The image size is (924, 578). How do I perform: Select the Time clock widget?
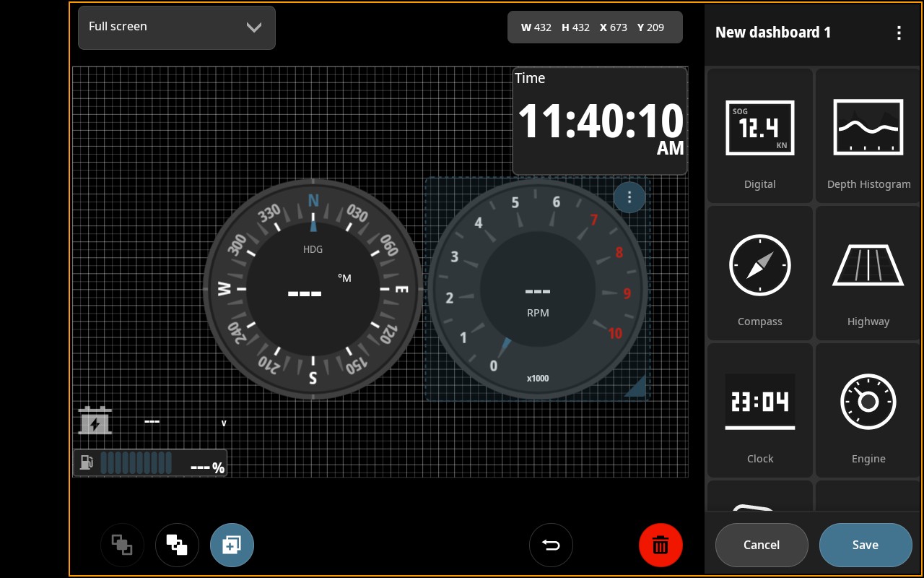pos(600,121)
